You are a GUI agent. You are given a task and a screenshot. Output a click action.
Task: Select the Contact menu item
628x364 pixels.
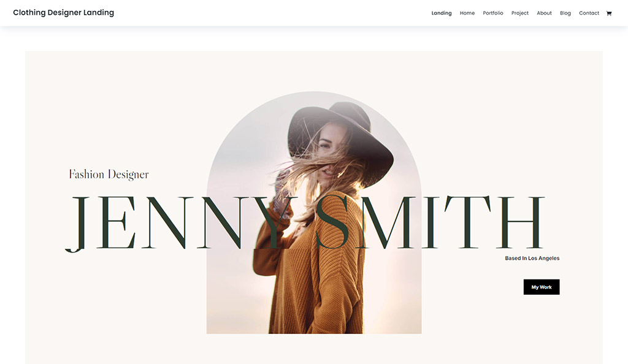[x=589, y=13]
